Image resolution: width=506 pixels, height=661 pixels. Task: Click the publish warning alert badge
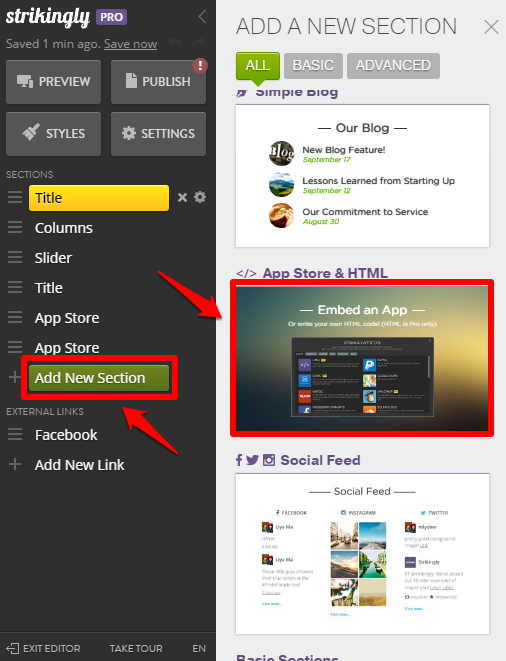(x=200, y=65)
